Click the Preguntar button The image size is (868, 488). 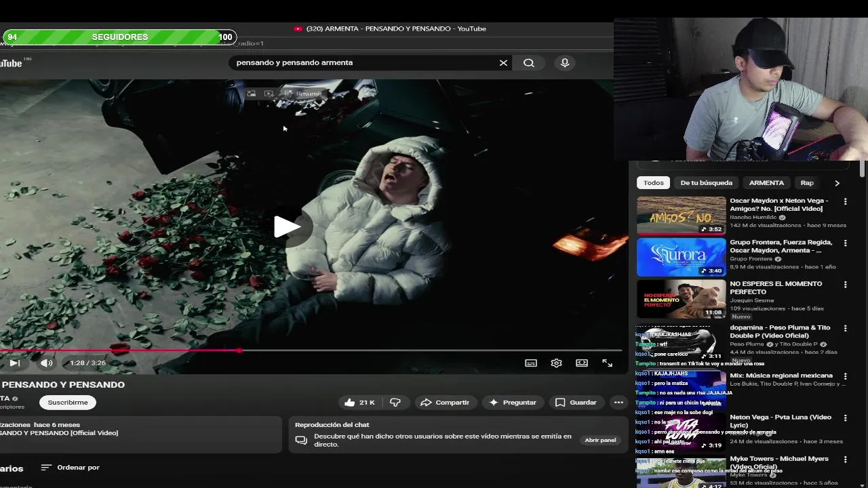point(513,403)
